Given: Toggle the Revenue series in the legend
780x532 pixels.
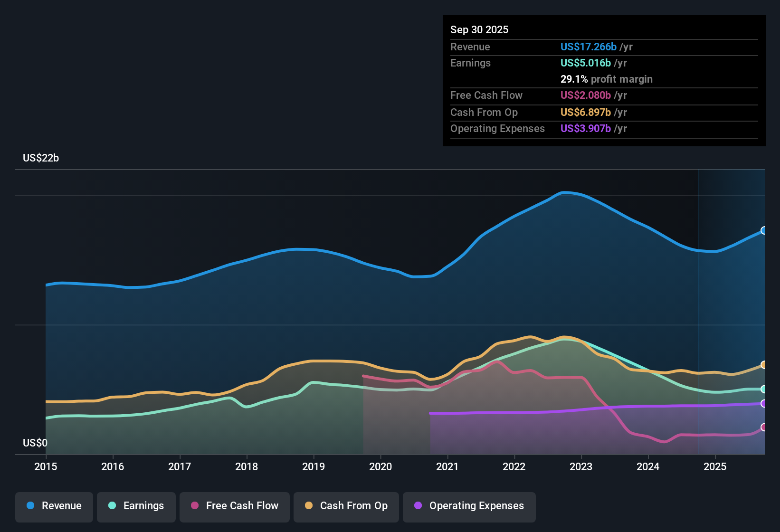Looking at the screenshot, I should click(54, 506).
